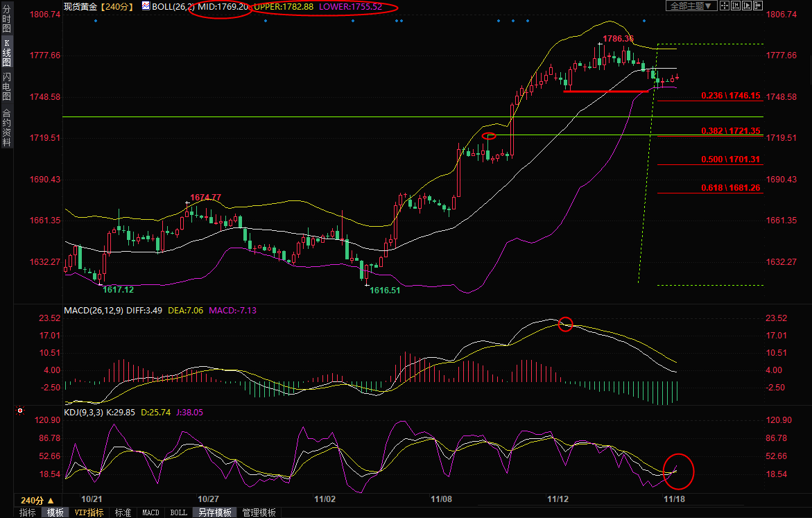This screenshot has width=812, height=518.
Task: Click the rightmost export arrow toolbar icon
Action: [x=757, y=6]
